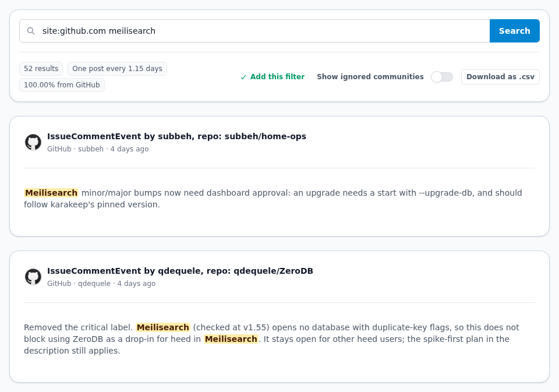
Task: Click second highlighted Meilisearch after heed in
Action: pyautogui.click(x=231, y=339)
